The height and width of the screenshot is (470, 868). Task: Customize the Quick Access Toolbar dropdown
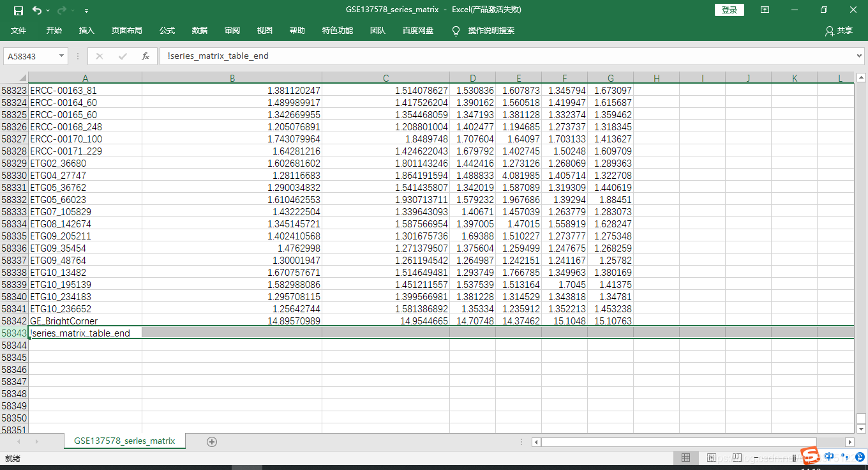click(86, 10)
